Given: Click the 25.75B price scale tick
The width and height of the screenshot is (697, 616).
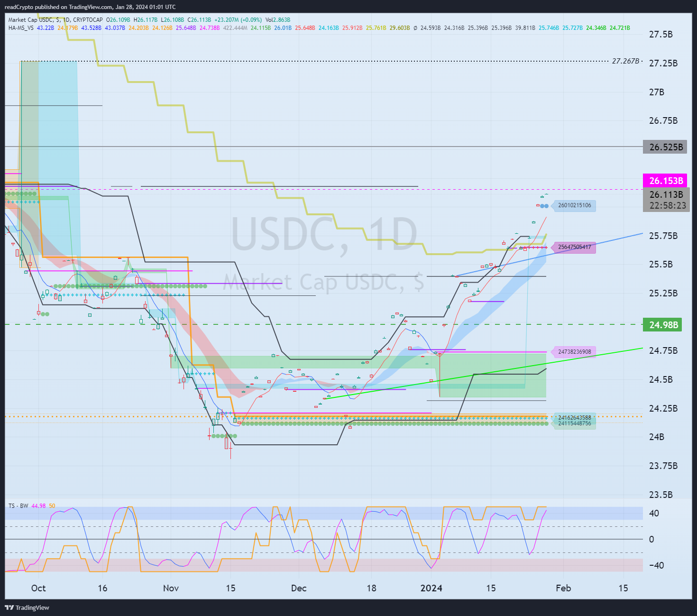Looking at the screenshot, I should (663, 236).
